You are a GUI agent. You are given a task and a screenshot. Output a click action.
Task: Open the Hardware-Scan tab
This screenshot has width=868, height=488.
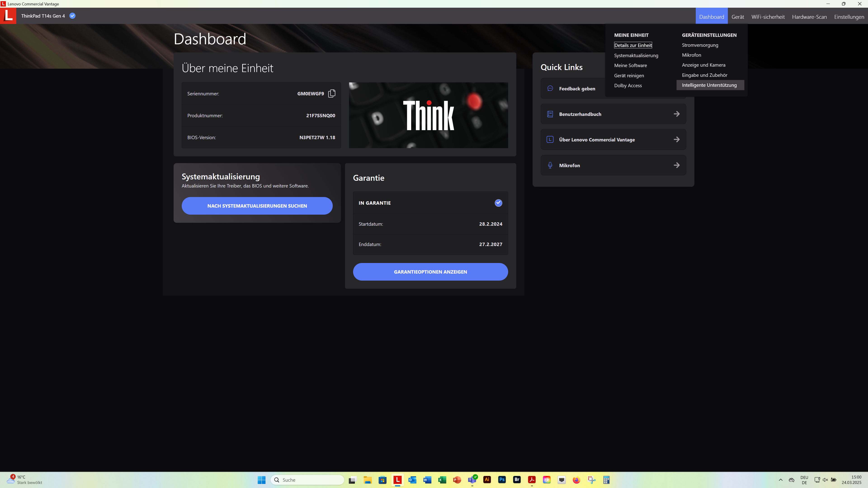pos(809,16)
